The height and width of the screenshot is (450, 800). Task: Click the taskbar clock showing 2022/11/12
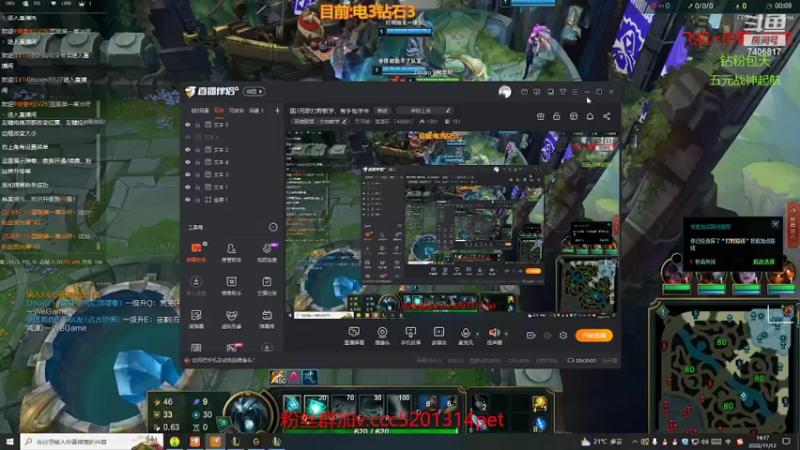pyautogui.click(x=762, y=441)
